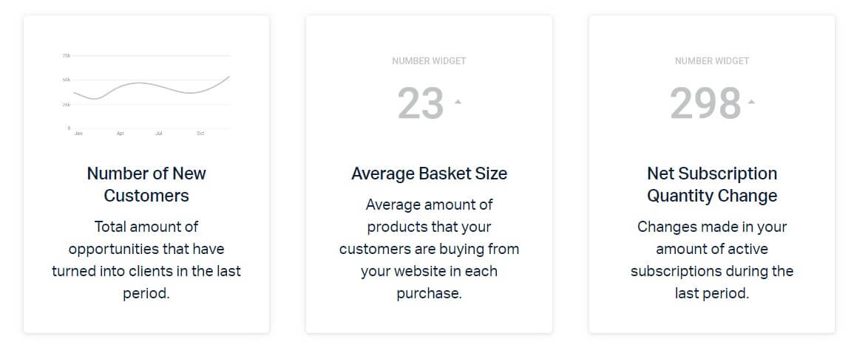Click the Oct axis label on chart
This screenshot has height=350, width=868.
coord(200,134)
